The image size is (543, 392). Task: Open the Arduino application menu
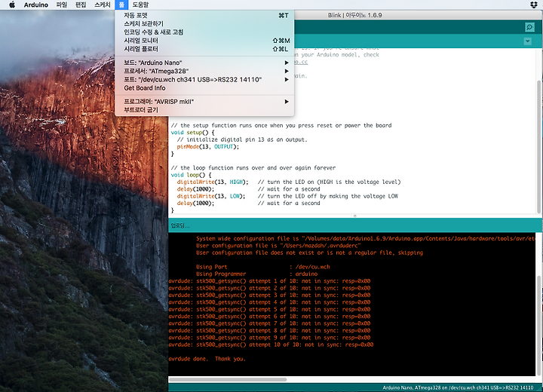pos(35,5)
